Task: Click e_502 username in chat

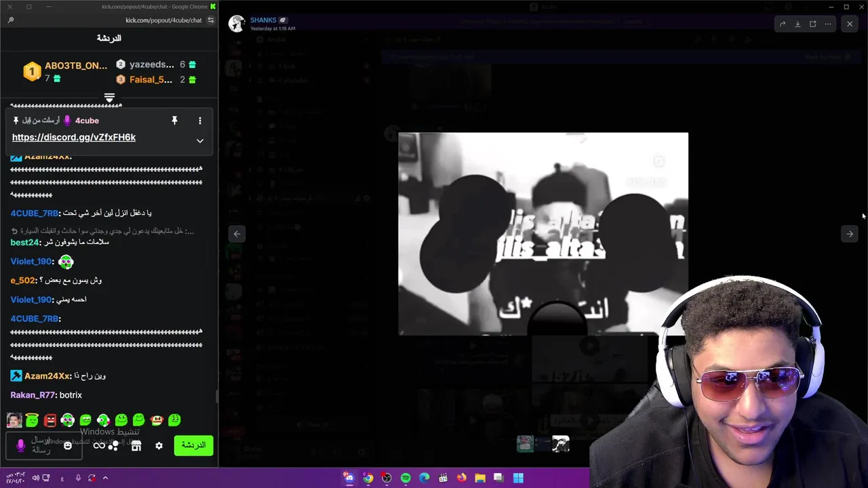Action: [x=22, y=280]
